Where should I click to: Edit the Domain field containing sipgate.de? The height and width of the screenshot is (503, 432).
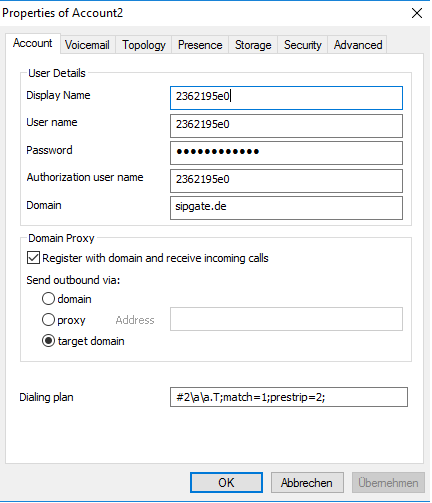(x=286, y=208)
